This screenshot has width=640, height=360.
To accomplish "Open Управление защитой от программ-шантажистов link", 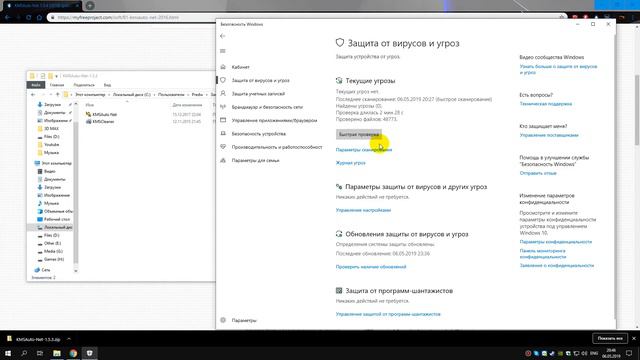I will pos(388,314).
